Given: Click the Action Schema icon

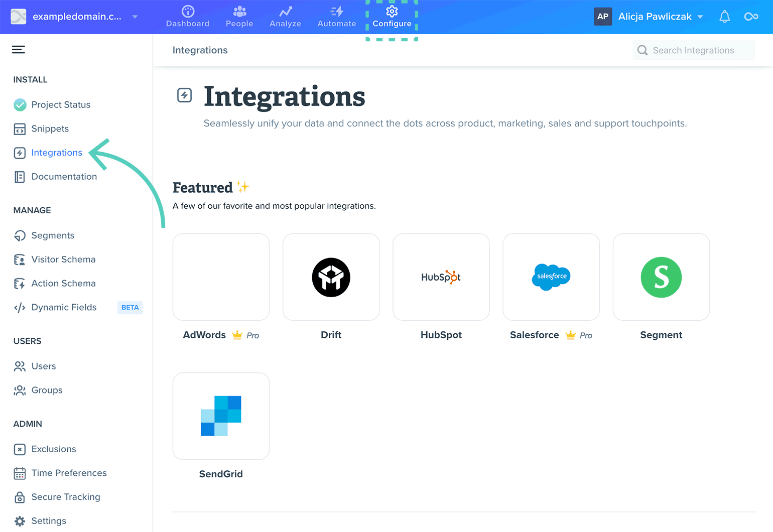Looking at the screenshot, I should coord(20,284).
